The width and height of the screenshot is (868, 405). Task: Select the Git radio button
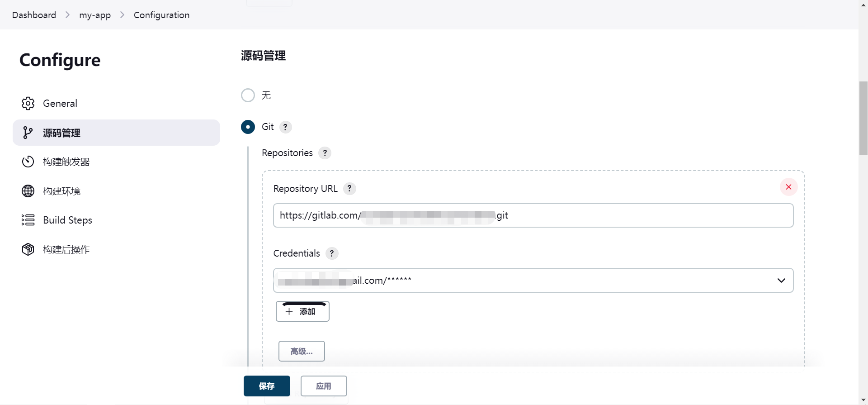[x=248, y=127]
